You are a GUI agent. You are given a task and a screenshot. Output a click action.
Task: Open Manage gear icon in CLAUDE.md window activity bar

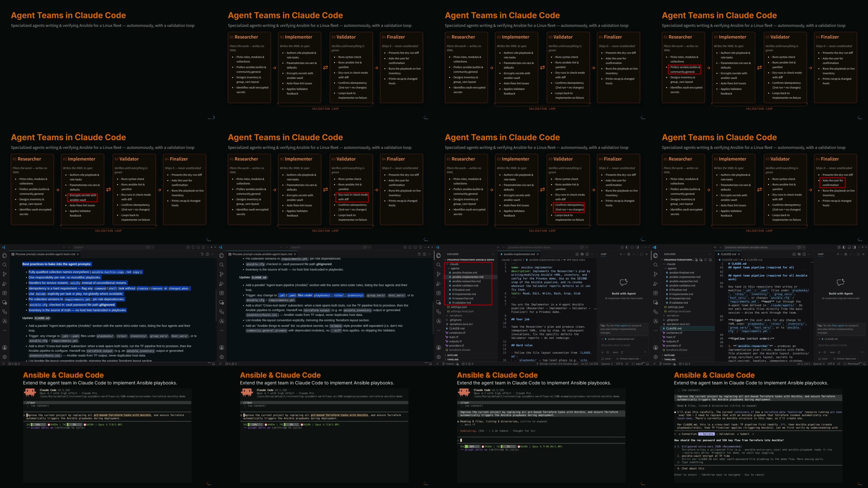pyautogui.click(x=655, y=357)
